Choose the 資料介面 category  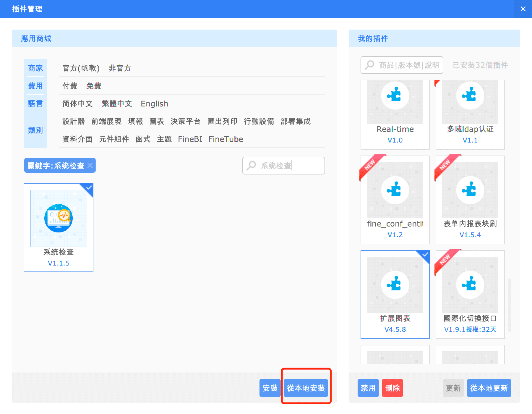(x=77, y=139)
